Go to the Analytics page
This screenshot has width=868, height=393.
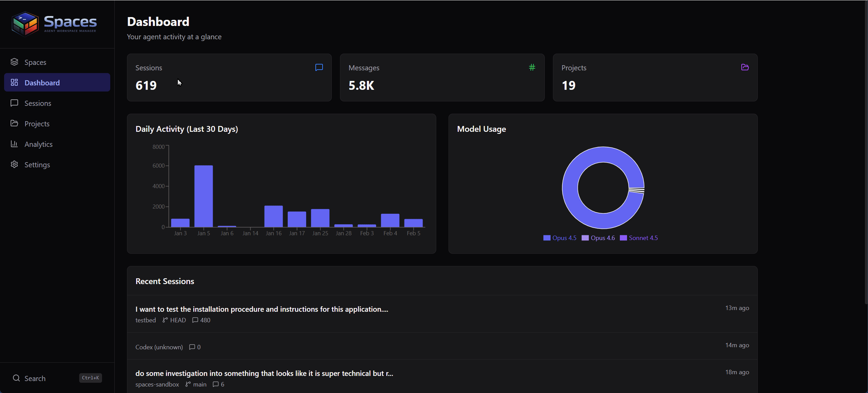(x=38, y=144)
